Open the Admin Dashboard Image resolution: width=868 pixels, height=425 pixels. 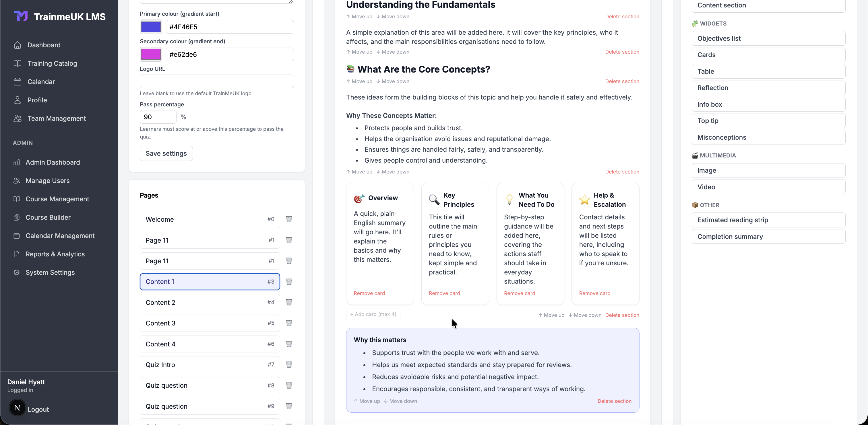53,162
